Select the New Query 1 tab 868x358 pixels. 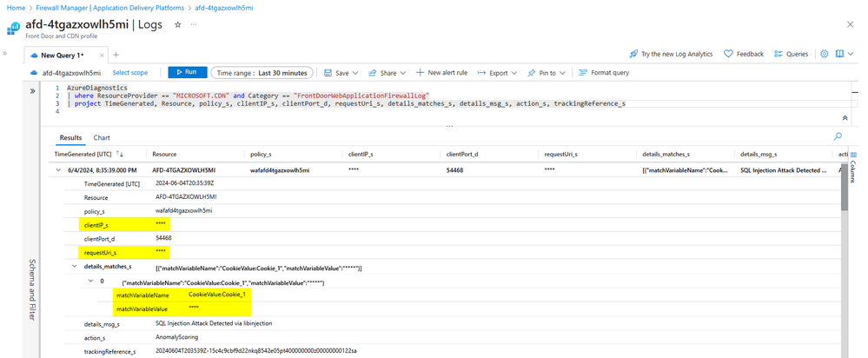(x=62, y=56)
